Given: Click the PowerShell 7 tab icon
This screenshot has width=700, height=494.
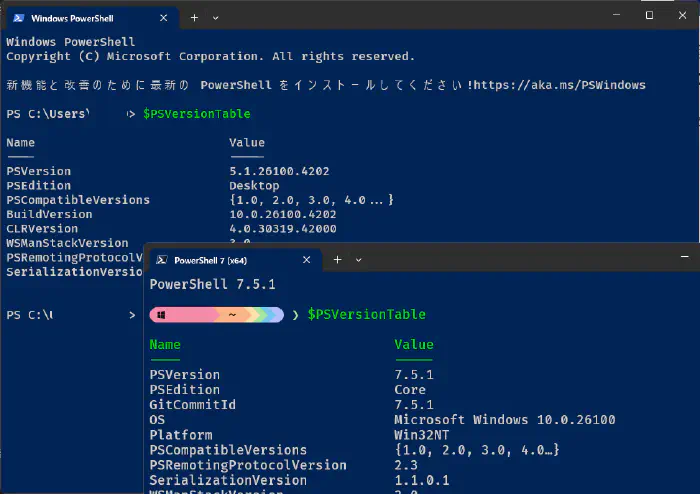Looking at the screenshot, I should [162, 260].
